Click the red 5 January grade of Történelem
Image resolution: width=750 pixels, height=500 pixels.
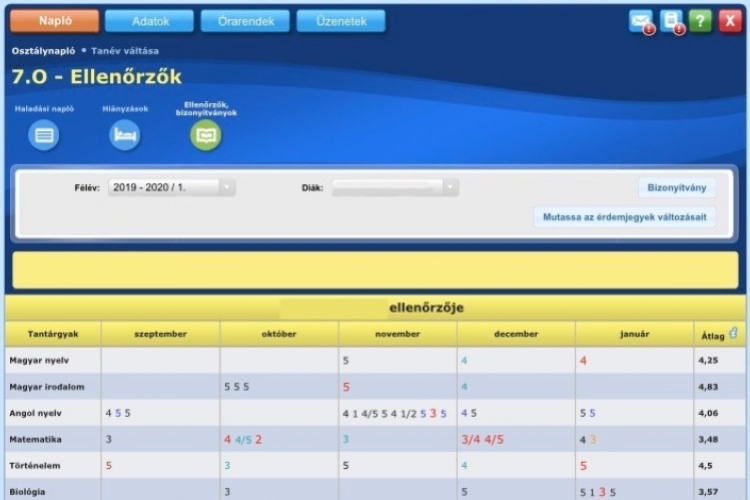pos(583,466)
